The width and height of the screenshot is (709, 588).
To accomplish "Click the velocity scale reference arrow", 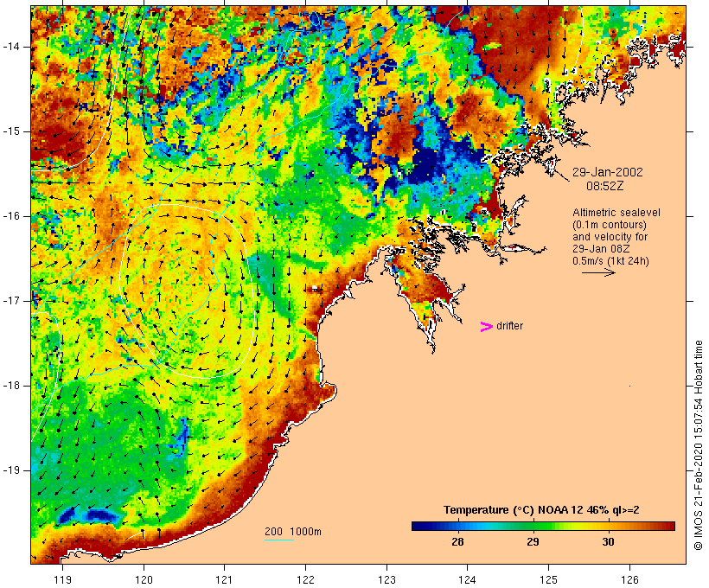I will click(598, 272).
